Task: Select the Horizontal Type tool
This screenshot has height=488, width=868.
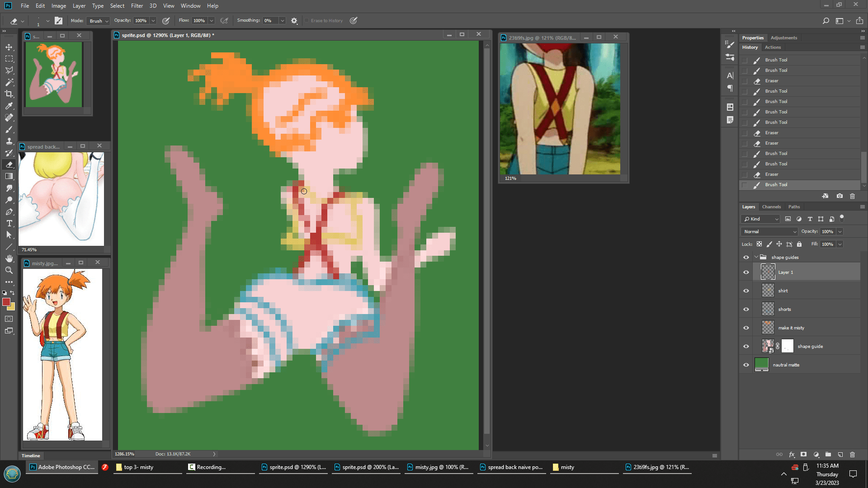Action: (9, 223)
